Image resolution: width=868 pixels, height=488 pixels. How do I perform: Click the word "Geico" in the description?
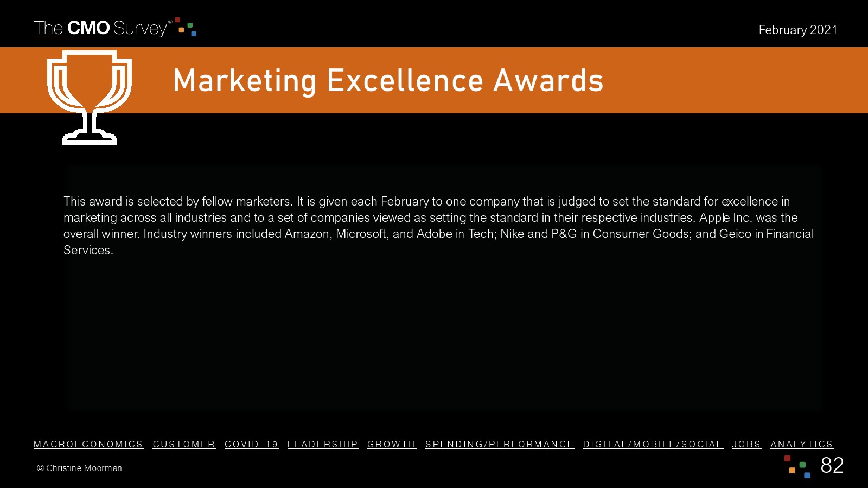(x=735, y=234)
